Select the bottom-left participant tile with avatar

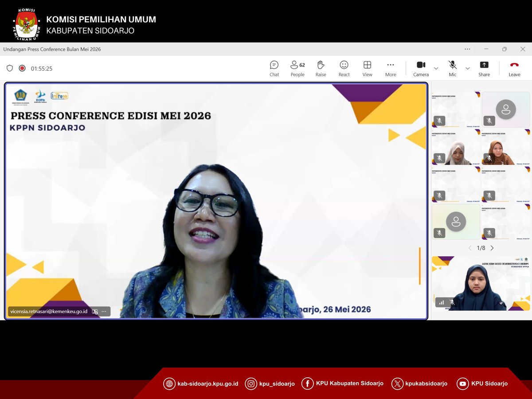pos(456,222)
